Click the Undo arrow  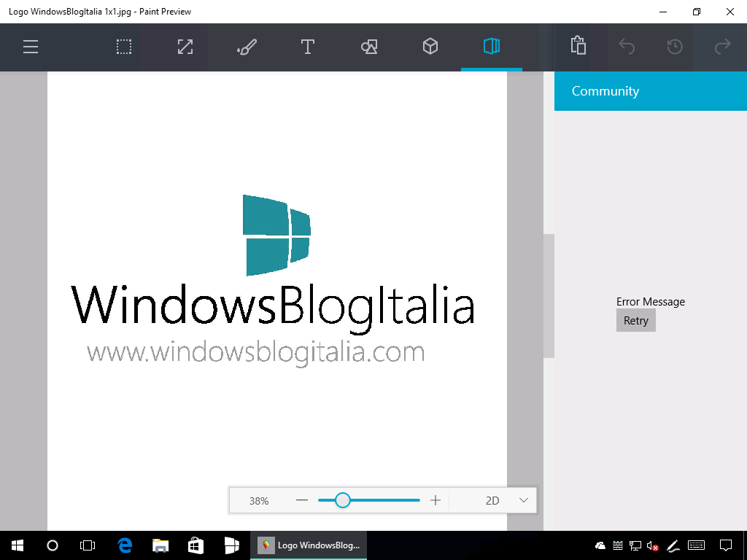pos(627,47)
